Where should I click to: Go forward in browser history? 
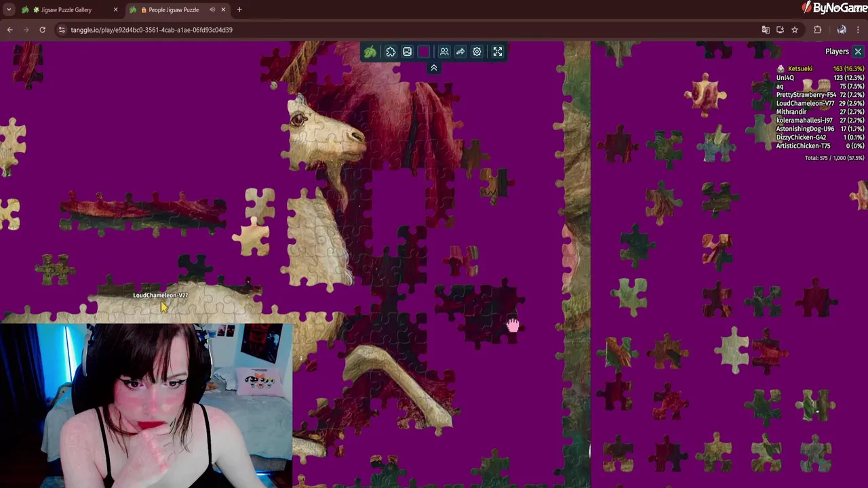[26, 30]
